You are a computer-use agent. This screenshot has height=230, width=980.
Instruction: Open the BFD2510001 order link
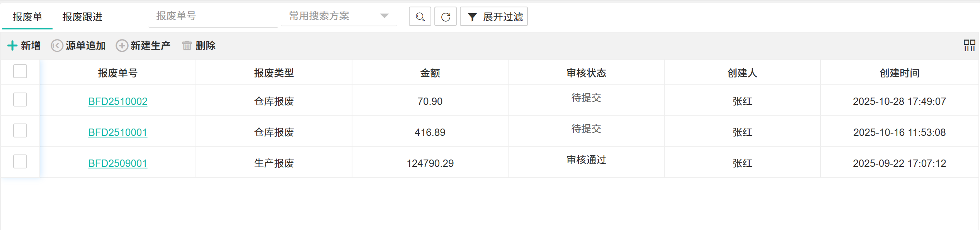[x=118, y=132]
